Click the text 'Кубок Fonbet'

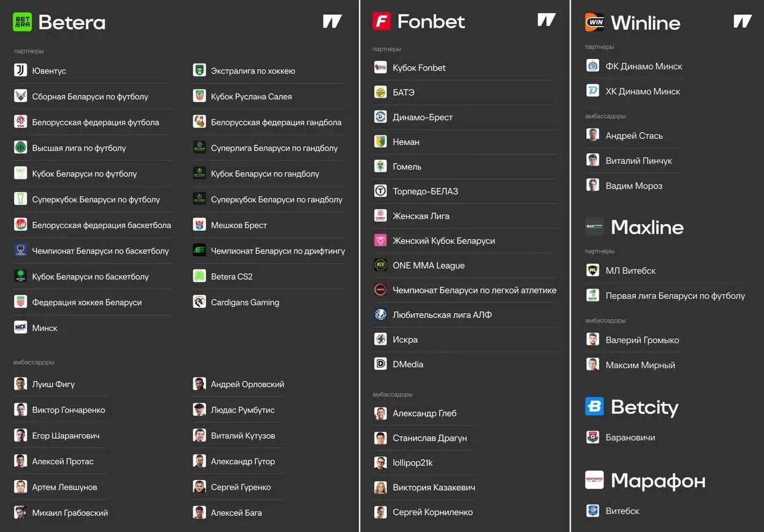pyautogui.click(x=419, y=67)
